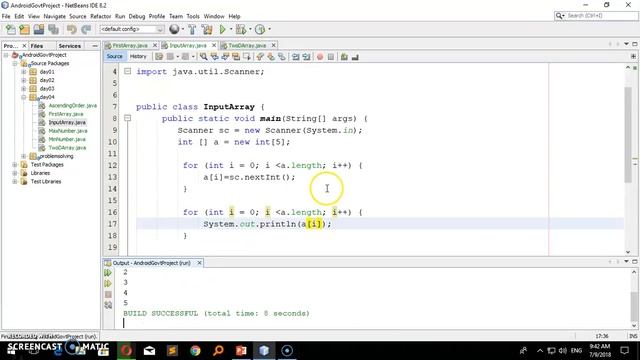Screen dimensions: 640x360
Task: Collapse the AndroidGovtProject tree node
Action: coord(6,55)
